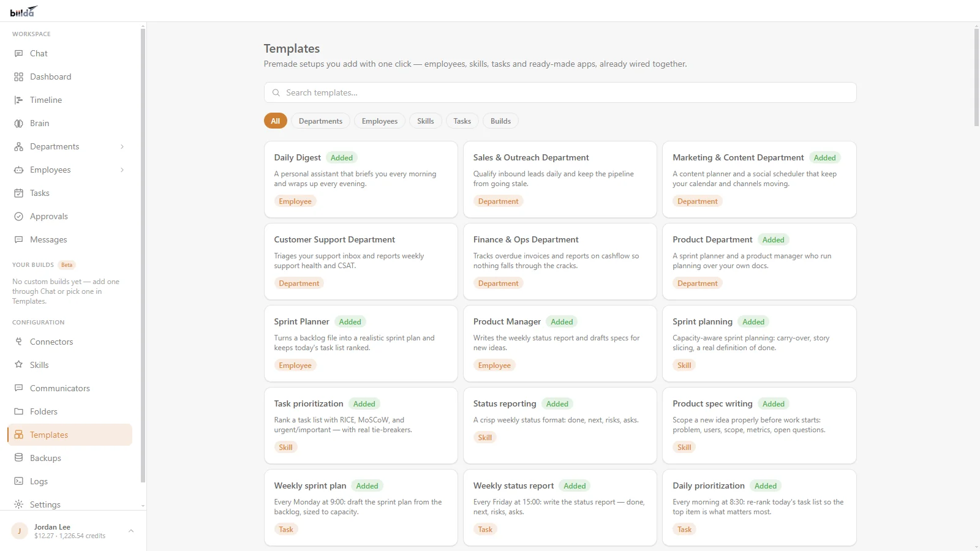Expand the Employees sidebar chevron
Viewport: 980px width, 551px height.
coord(122,170)
